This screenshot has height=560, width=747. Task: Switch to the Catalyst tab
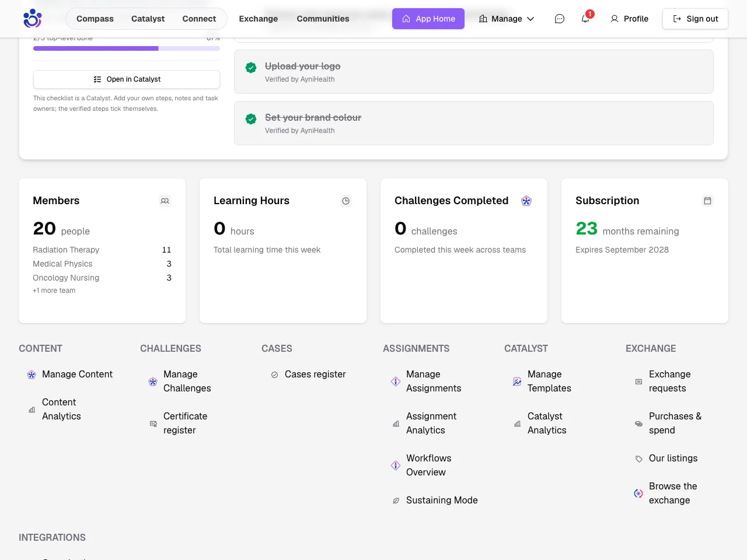click(x=148, y=19)
